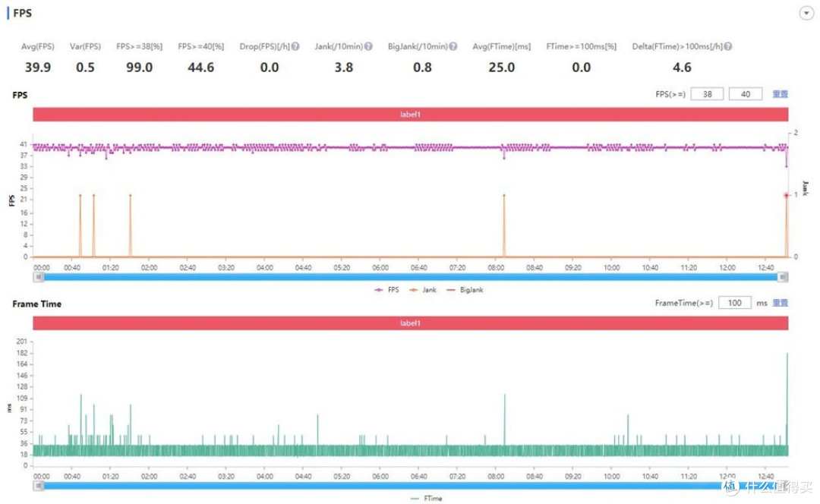
Task: Reset the FrameTime(>=) threshold
Action: [x=780, y=303]
